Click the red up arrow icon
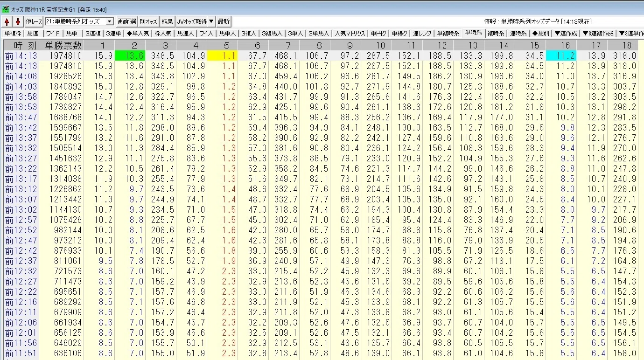 pyautogui.click(x=7, y=21)
